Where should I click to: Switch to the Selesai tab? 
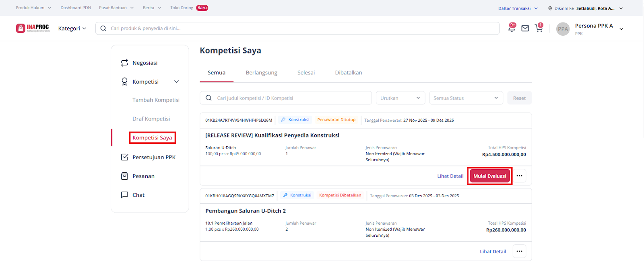[x=306, y=73]
